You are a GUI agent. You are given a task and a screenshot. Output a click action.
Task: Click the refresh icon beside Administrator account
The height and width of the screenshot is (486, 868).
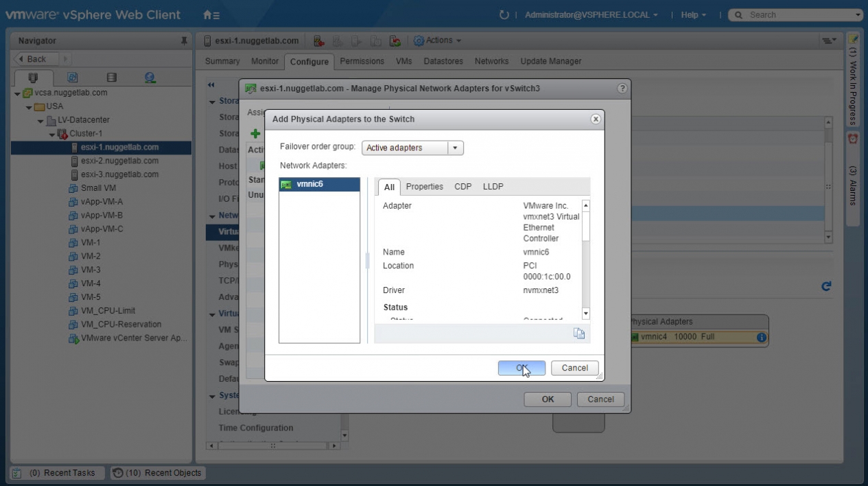tap(504, 14)
